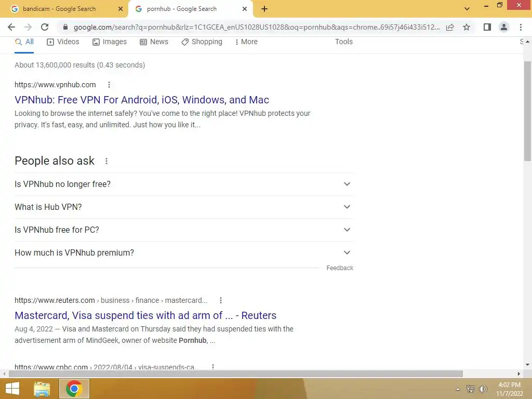
Task: Open People also ask options menu
Action: tap(106, 161)
